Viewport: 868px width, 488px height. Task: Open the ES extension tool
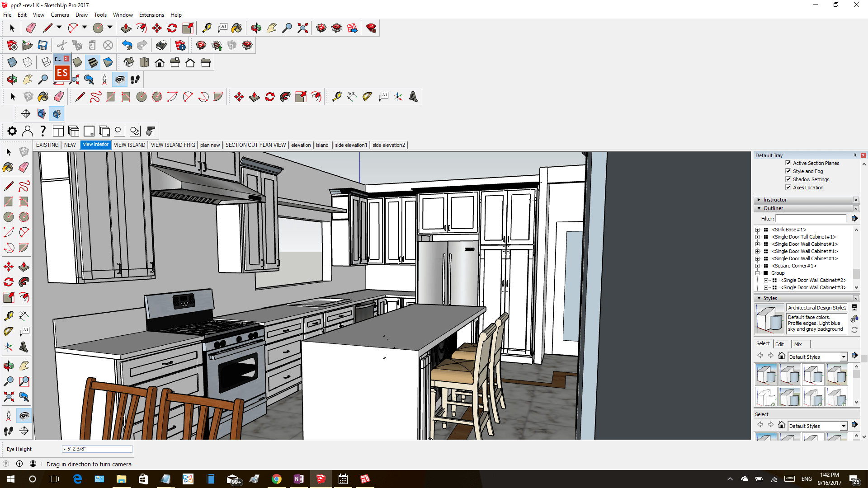[62, 72]
